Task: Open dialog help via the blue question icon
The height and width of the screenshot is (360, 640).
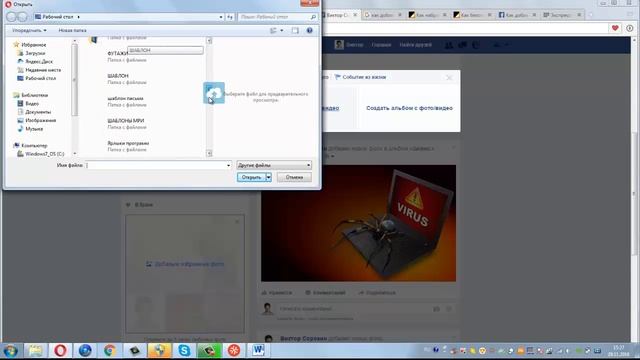Action: coord(309,30)
